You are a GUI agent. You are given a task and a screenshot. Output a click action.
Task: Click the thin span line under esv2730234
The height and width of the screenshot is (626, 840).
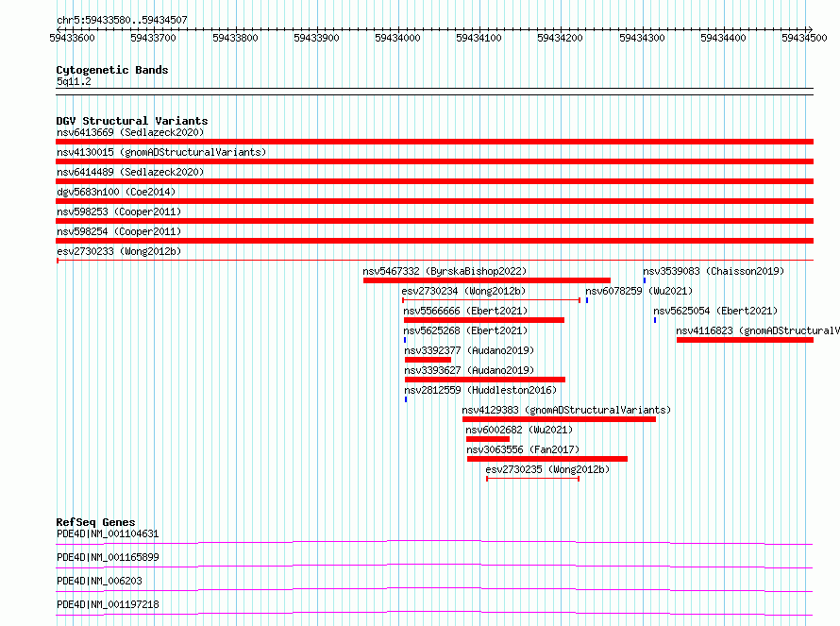click(491, 300)
